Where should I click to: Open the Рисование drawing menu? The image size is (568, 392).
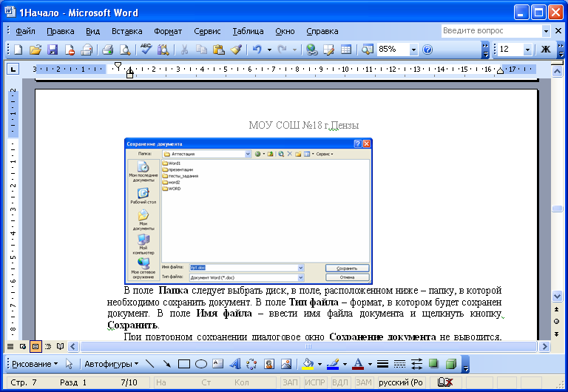(35, 364)
